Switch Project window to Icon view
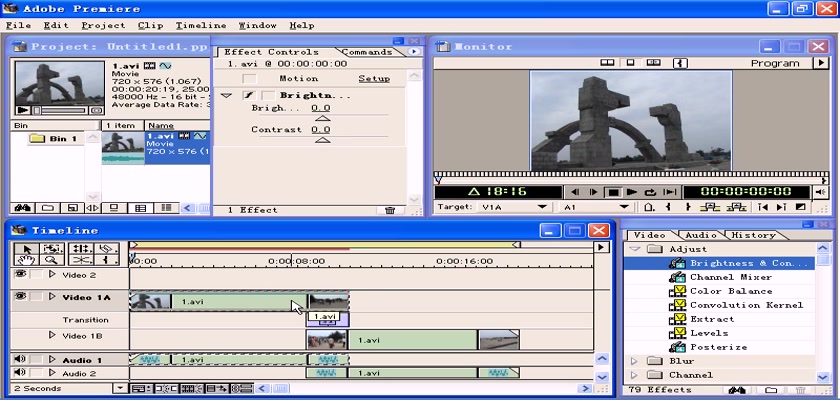This screenshot has height=400, width=840. tap(114, 208)
